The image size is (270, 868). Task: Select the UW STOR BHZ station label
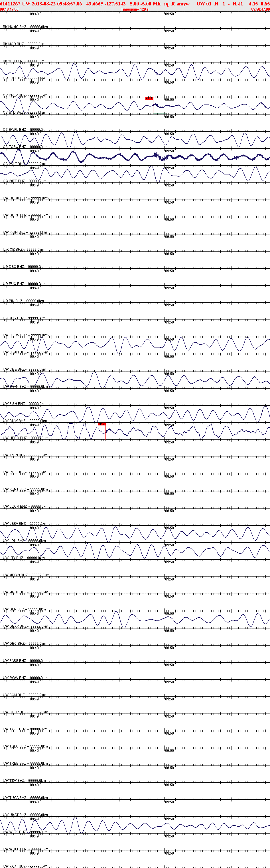click(x=25, y=712)
